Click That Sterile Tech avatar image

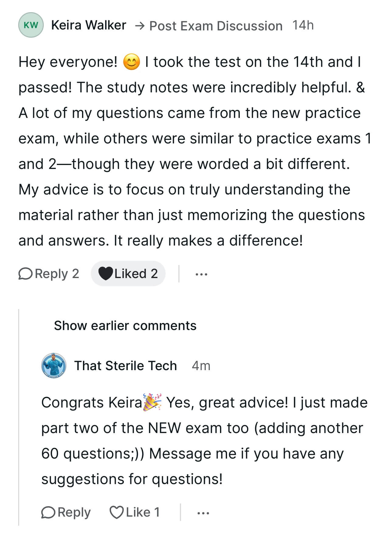pos(54,365)
